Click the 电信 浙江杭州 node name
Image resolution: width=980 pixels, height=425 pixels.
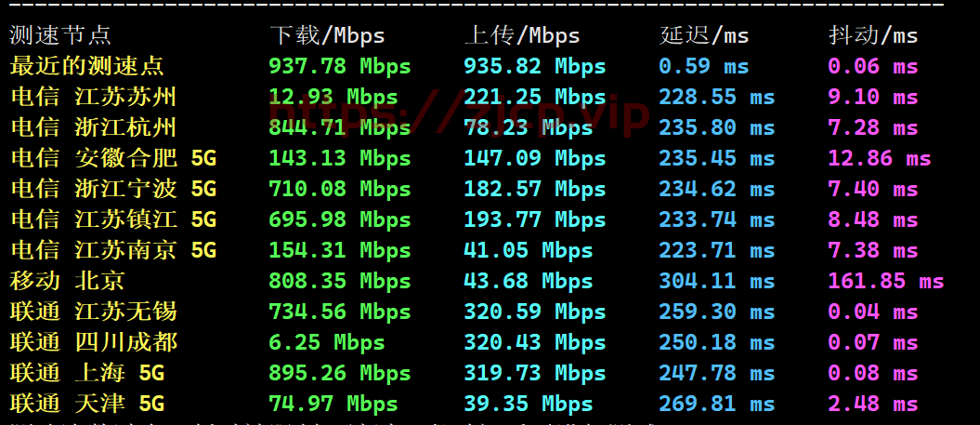93,127
